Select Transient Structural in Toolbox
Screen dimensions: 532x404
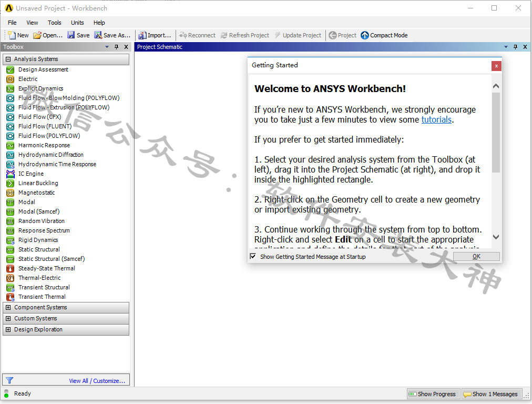[x=44, y=288]
